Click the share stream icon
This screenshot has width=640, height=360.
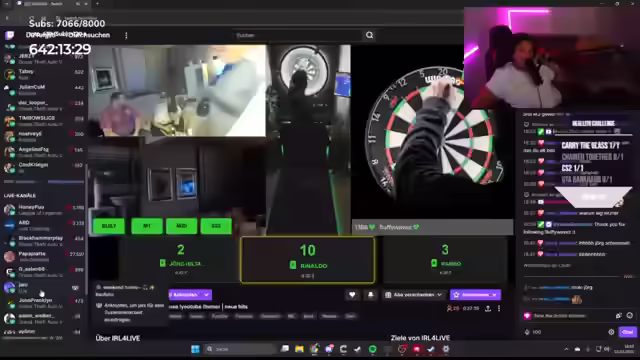pos(488,309)
